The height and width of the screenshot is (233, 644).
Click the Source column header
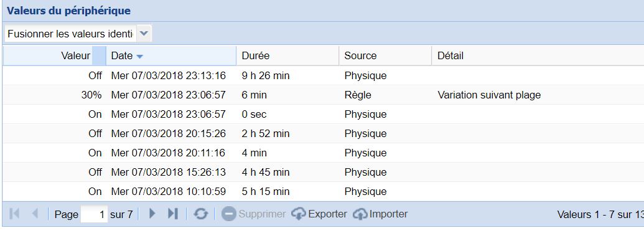click(x=385, y=55)
